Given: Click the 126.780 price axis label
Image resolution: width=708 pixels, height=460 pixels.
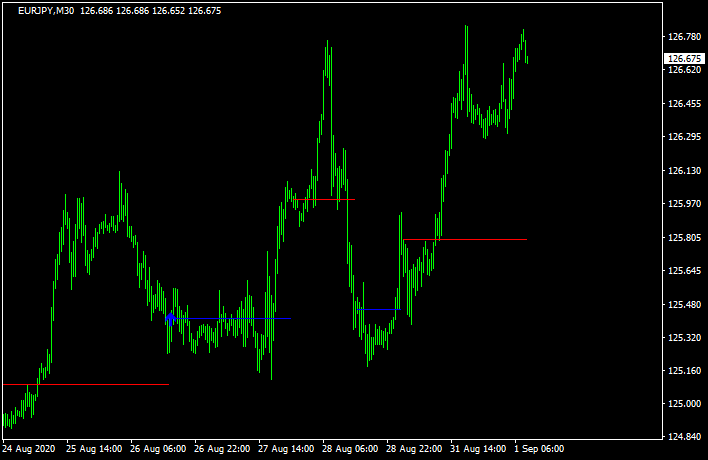Looking at the screenshot, I should (685, 37).
